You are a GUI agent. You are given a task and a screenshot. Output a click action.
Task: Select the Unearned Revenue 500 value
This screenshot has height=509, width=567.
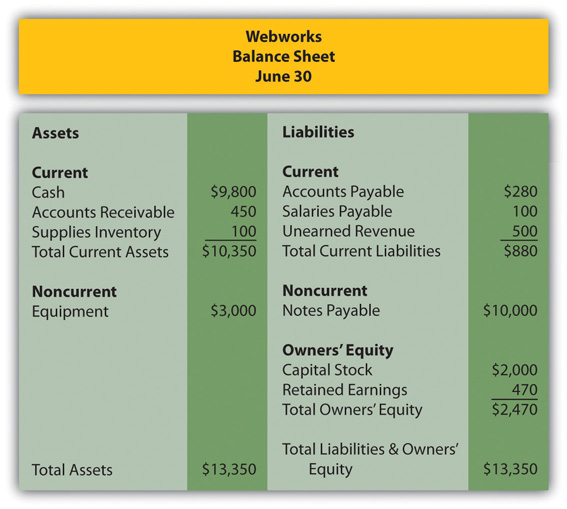(525, 231)
